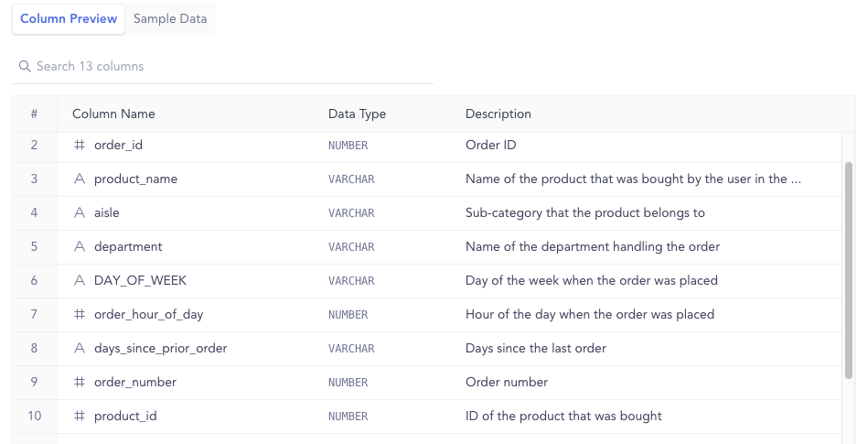Click the Description column header

(498, 114)
